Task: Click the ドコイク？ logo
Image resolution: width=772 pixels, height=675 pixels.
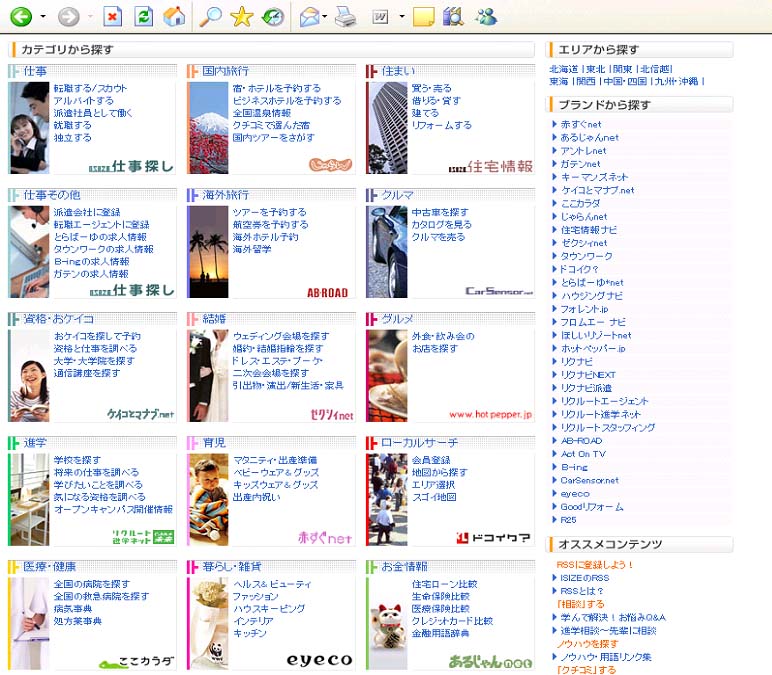Action: point(493,538)
